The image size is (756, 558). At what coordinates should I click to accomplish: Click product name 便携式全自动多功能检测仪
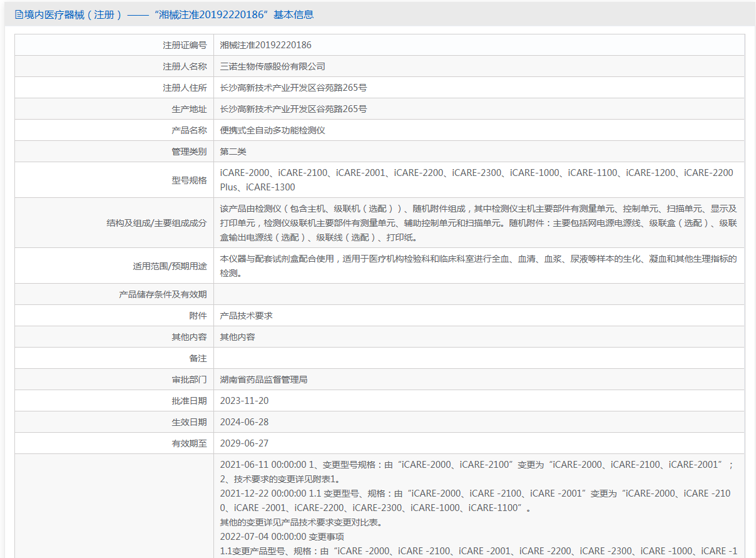point(272,130)
